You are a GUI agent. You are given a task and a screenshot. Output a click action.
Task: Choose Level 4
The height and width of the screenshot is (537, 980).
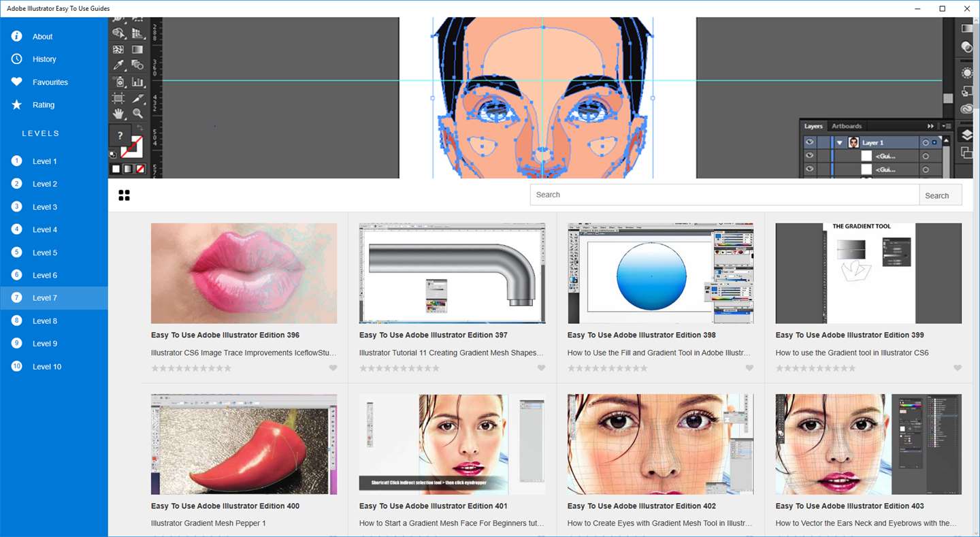tap(54, 229)
